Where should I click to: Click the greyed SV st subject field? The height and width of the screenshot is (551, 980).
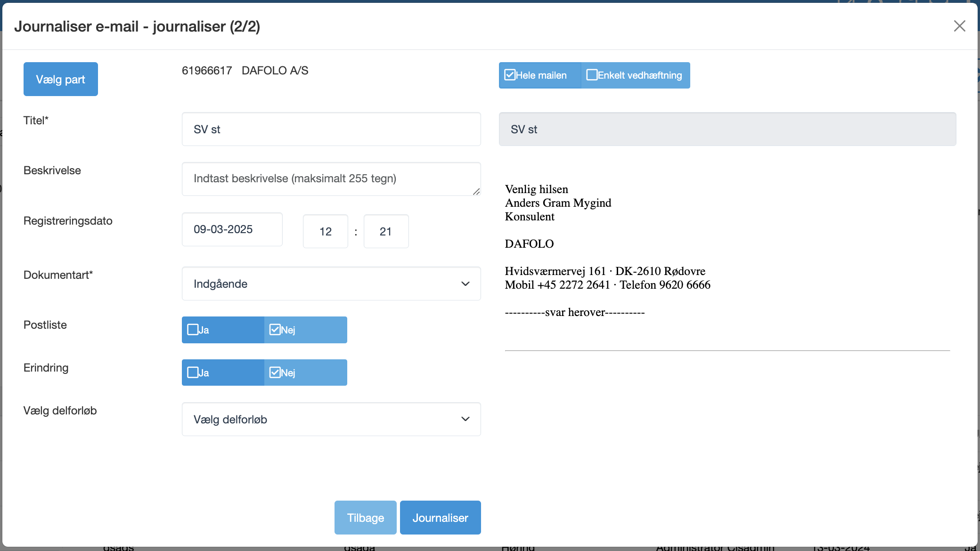pyautogui.click(x=727, y=129)
